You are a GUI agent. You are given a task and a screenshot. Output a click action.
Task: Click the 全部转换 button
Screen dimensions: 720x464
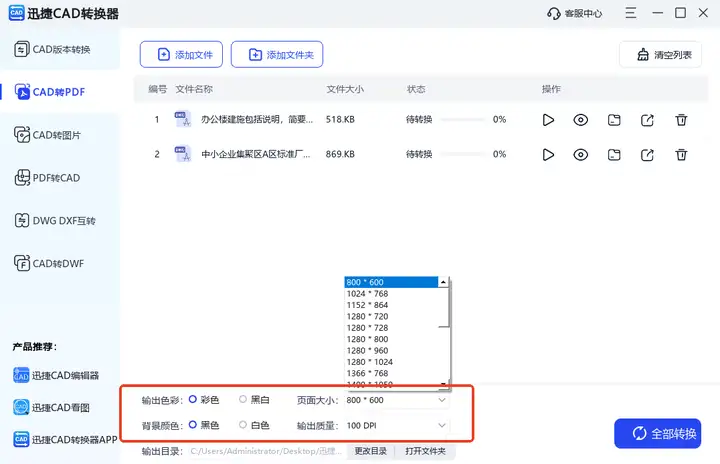[x=658, y=433]
